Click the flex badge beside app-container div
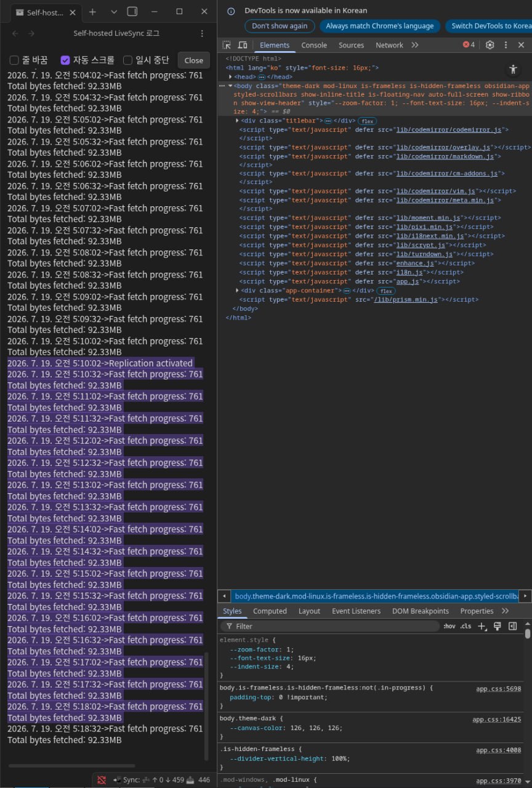 pos(386,291)
